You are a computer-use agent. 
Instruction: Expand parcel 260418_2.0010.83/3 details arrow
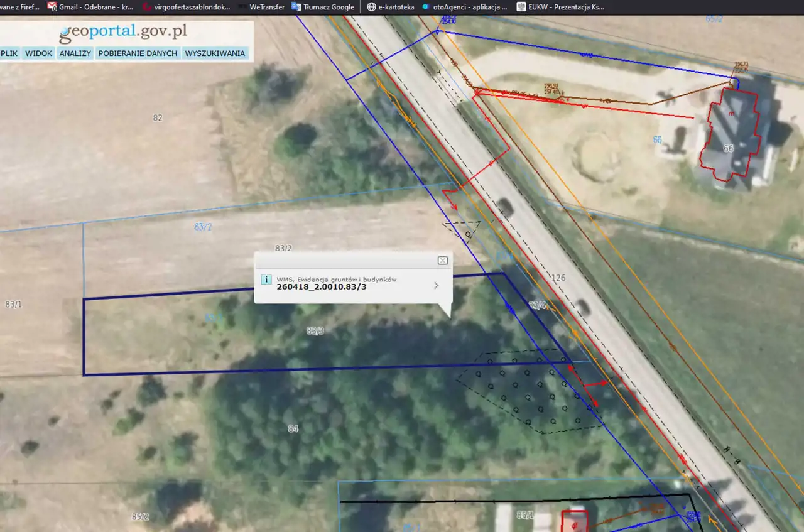(436, 285)
